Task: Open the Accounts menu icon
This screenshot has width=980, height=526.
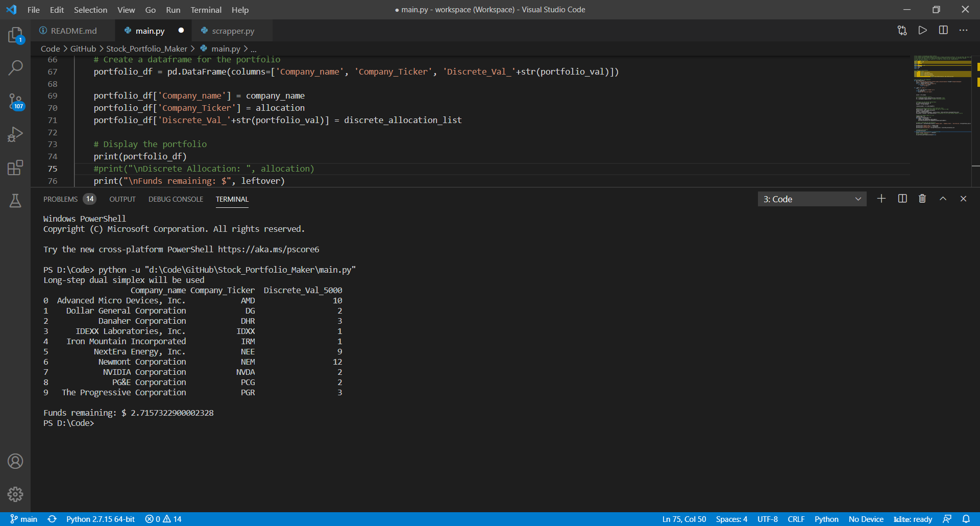Action: pos(15,461)
